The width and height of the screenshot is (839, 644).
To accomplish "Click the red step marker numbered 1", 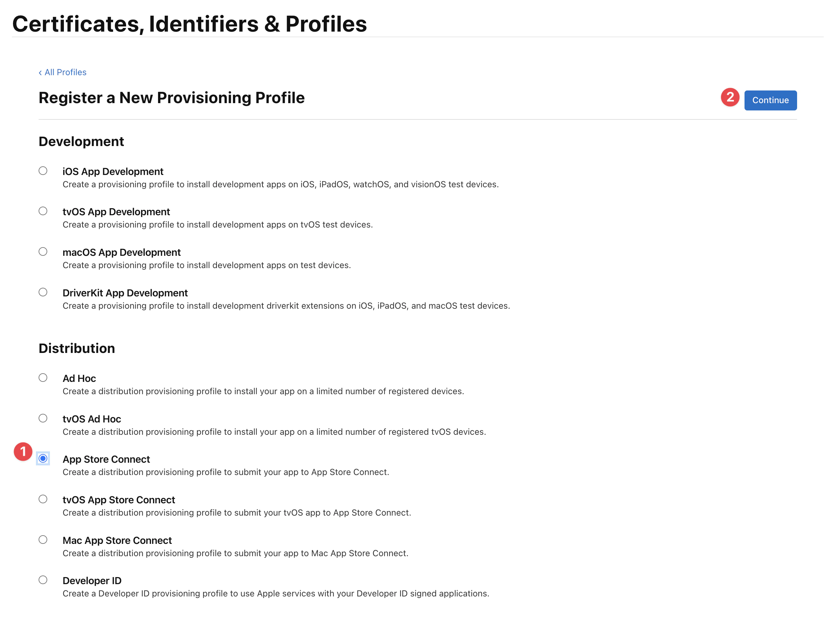I will point(23,452).
